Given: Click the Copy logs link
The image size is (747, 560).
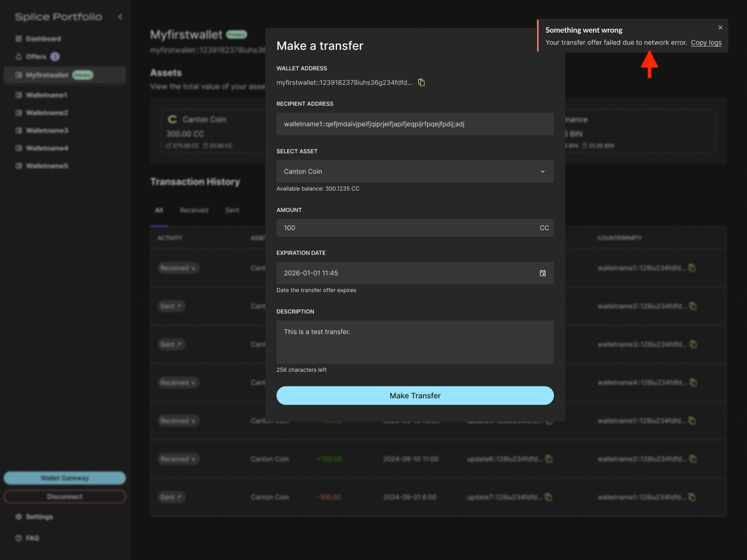Looking at the screenshot, I should [x=706, y=42].
